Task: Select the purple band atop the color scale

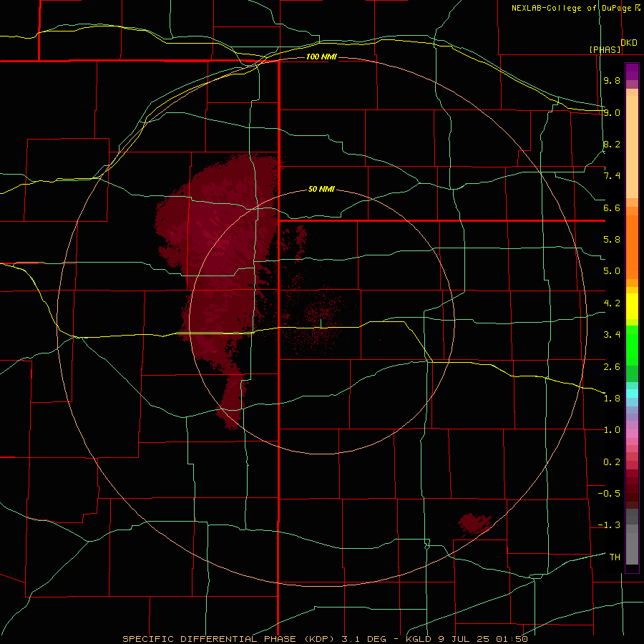Action: 632,72
